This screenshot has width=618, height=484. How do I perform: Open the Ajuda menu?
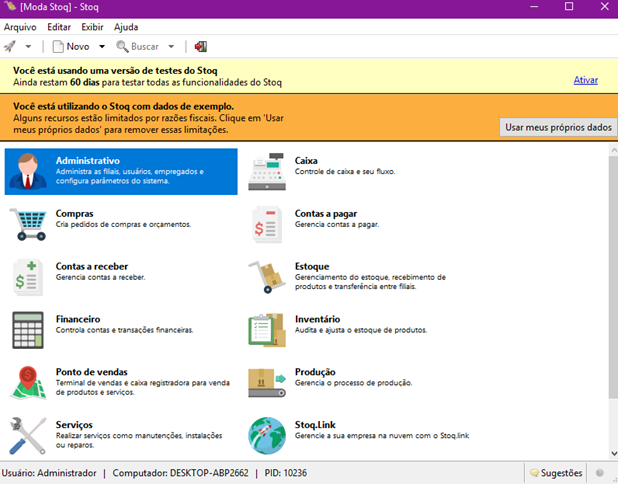[x=126, y=27]
